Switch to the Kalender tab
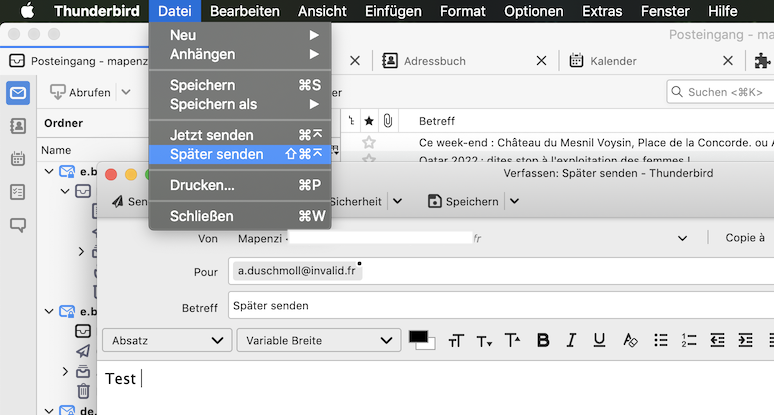774x415 pixels. [613, 61]
